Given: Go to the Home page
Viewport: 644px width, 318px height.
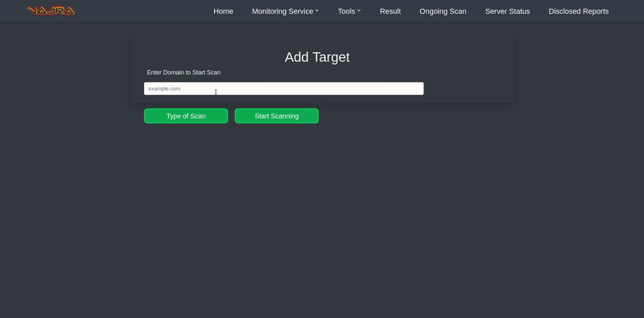Looking at the screenshot, I should pos(223,11).
